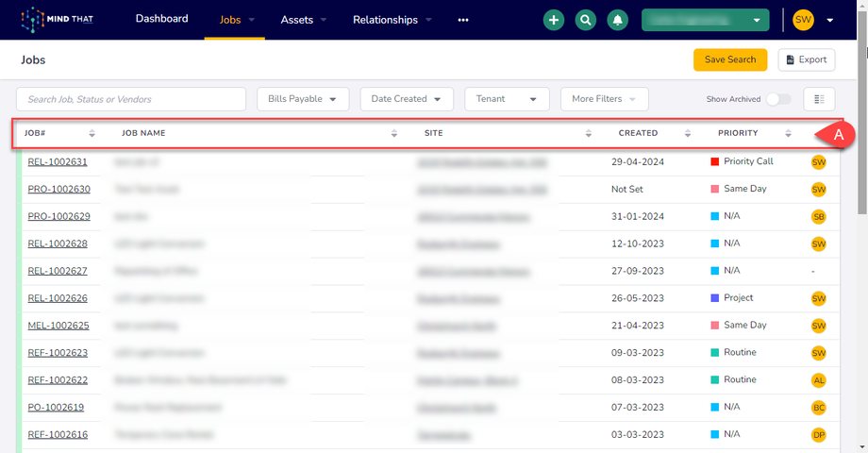This screenshot has width=868, height=453.
Task: Toggle the Show Archived switch
Action: [x=778, y=99]
